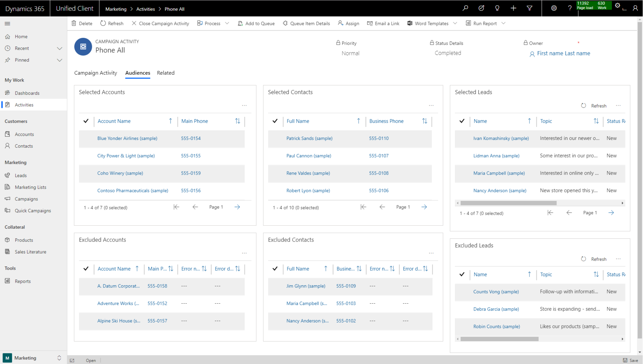Open the advanced find filter icon
This screenshot has width=643, height=364.
529,8
